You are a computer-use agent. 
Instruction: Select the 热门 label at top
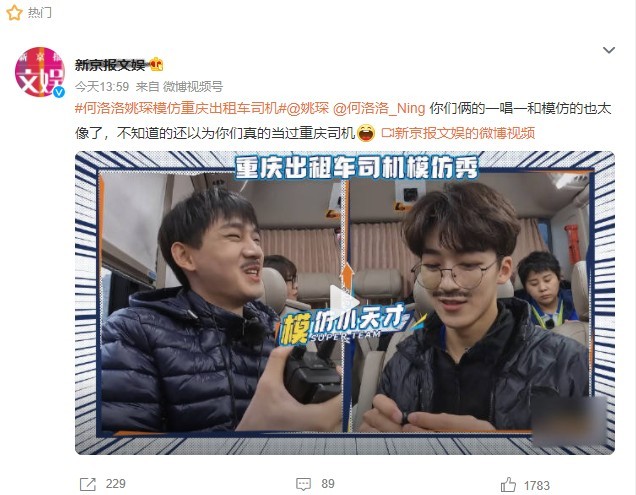tap(39, 13)
